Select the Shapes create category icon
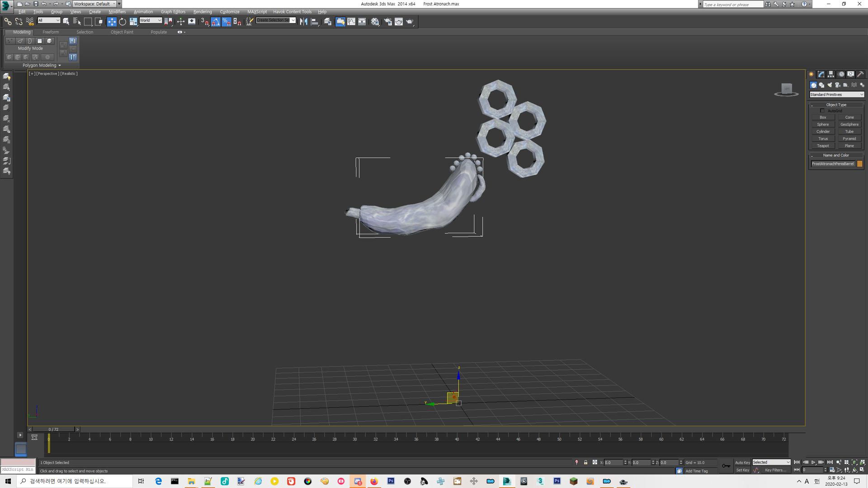The width and height of the screenshot is (868, 488). point(821,85)
